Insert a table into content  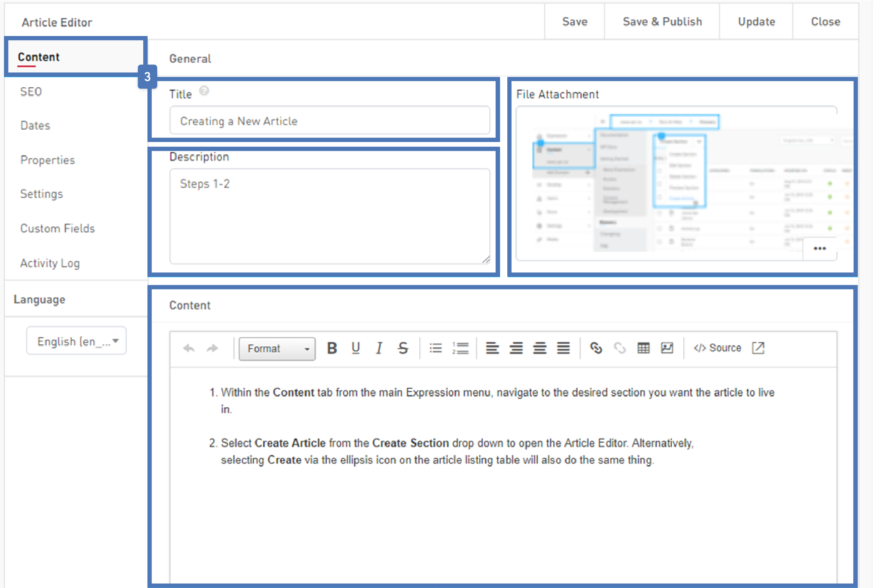pos(643,348)
